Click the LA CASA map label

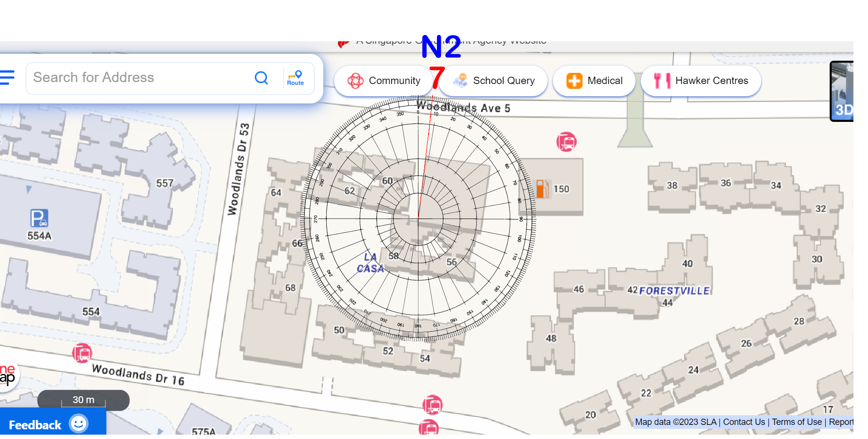click(x=370, y=263)
